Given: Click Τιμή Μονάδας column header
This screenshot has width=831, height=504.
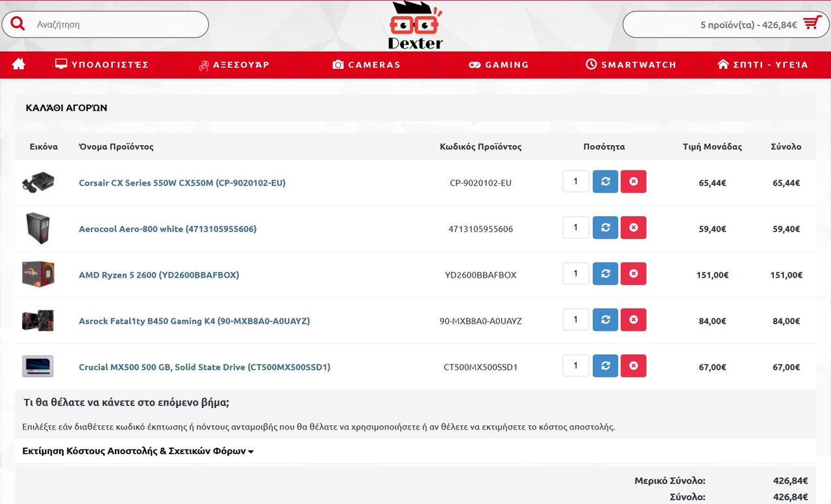Looking at the screenshot, I should point(712,147).
